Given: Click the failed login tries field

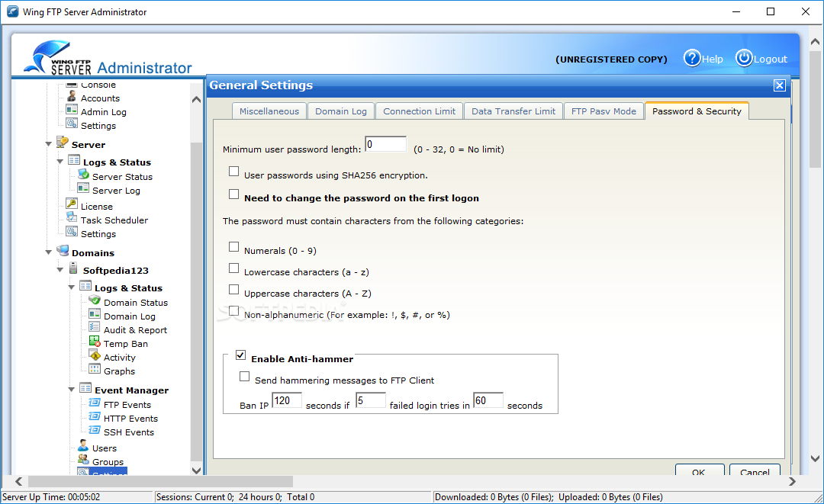Looking at the screenshot, I should [371, 400].
